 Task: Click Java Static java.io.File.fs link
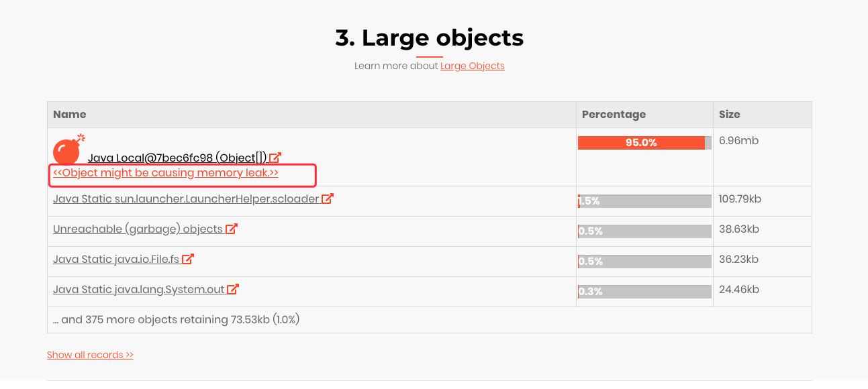(x=116, y=260)
